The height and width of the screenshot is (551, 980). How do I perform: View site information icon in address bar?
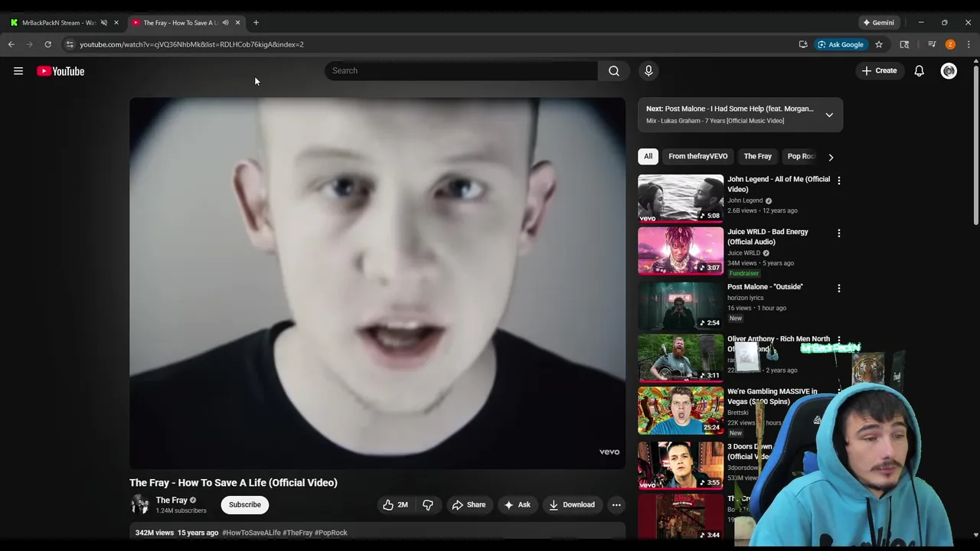point(70,44)
